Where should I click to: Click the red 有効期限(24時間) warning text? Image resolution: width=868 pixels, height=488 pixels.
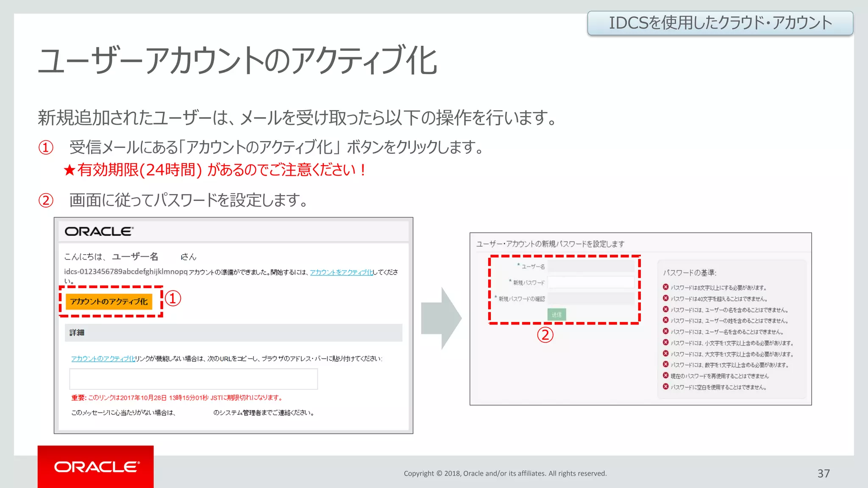[215, 170]
